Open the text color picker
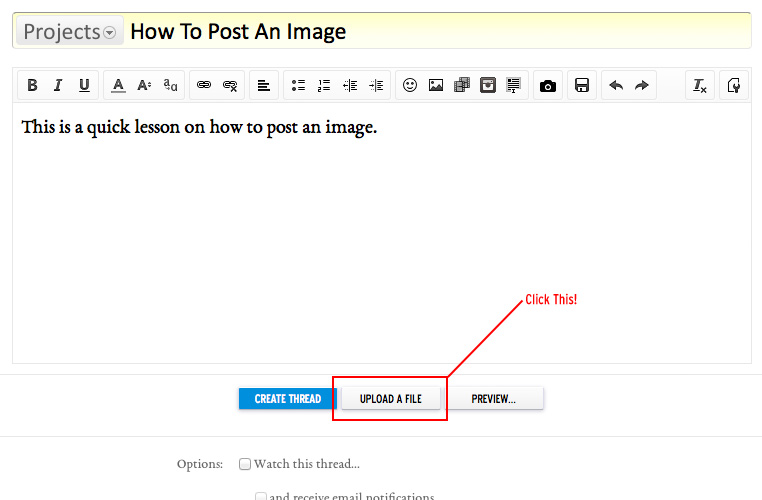Screen dimensions: 762x500 [118, 86]
